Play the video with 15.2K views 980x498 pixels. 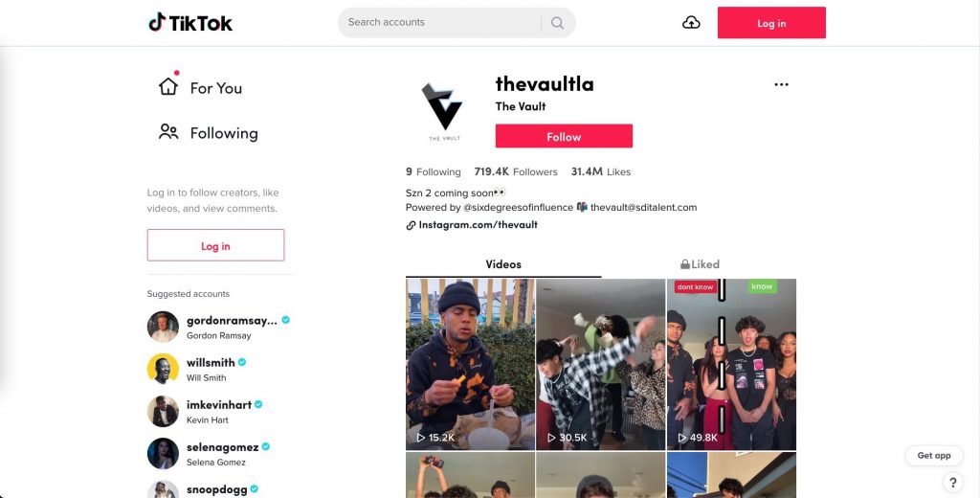[470, 365]
